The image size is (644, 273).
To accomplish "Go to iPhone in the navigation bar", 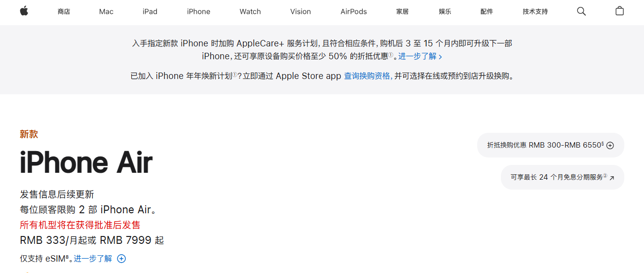I will pyautogui.click(x=198, y=11).
